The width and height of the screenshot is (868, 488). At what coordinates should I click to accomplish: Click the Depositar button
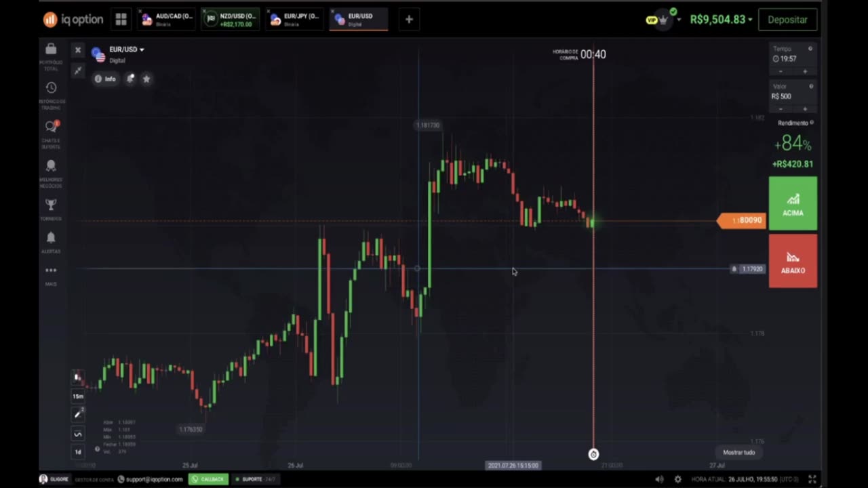(x=787, y=20)
